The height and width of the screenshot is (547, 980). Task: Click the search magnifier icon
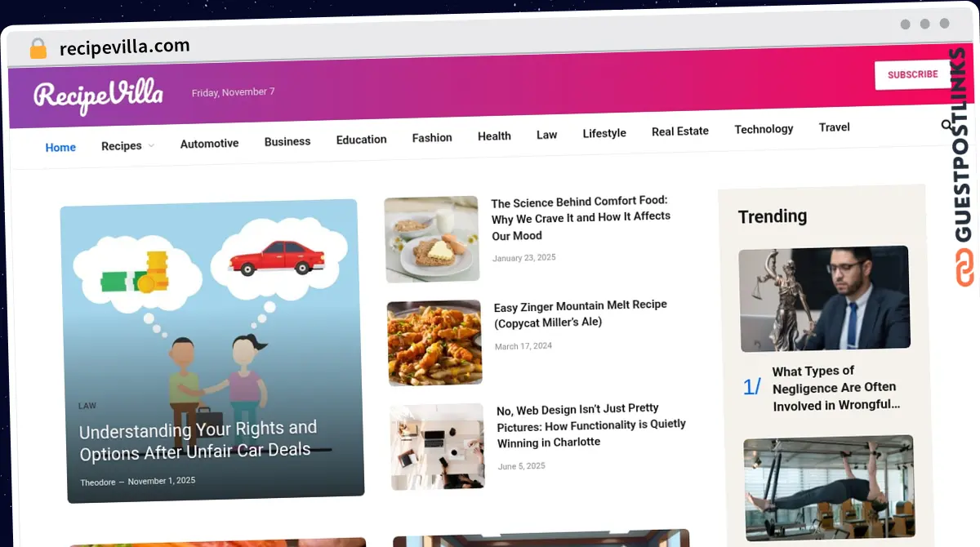(x=947, y=125)
